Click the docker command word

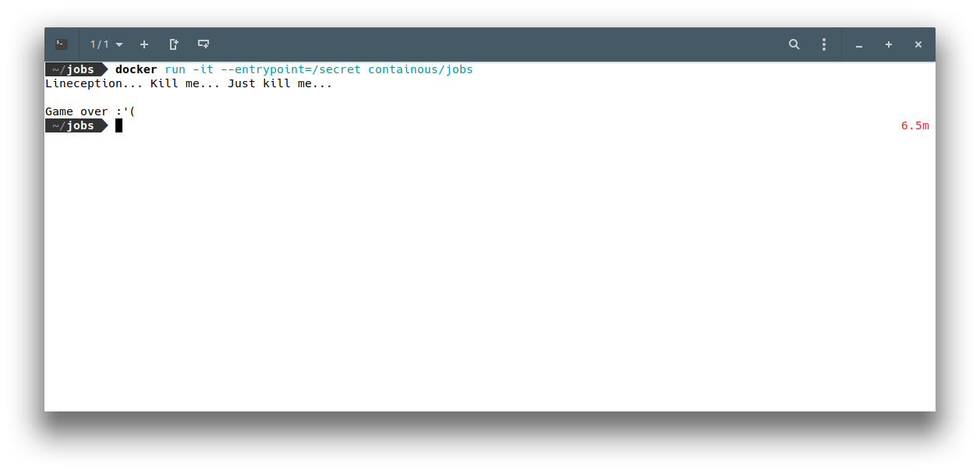[x=136, y=69]
